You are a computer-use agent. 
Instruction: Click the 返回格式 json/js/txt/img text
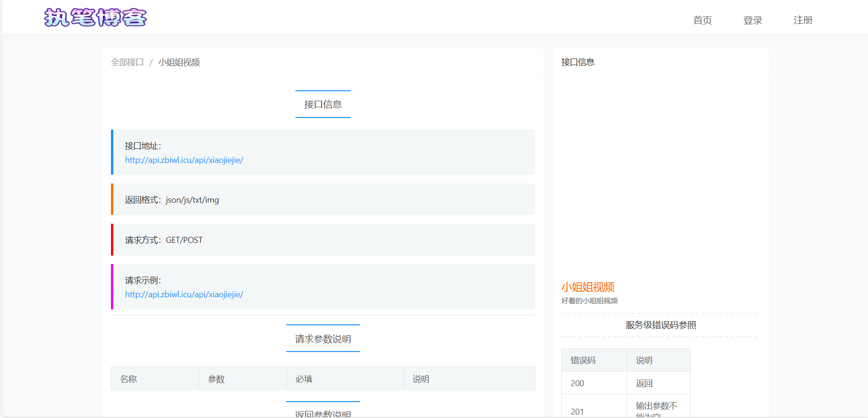(172, 200)
